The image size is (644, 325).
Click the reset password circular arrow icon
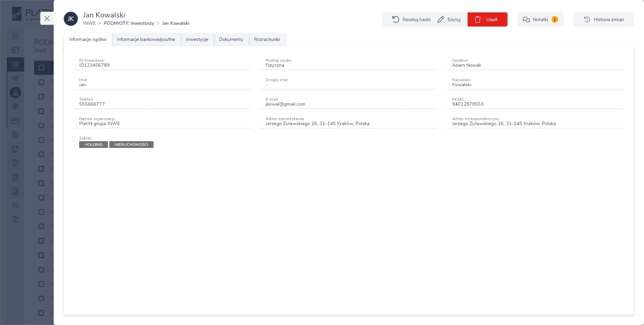tap(395, 19)
